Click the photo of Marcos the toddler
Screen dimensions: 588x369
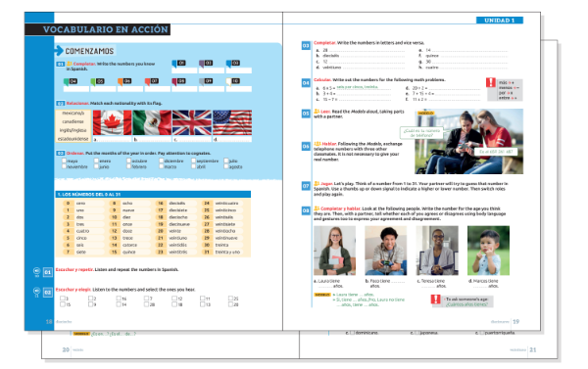(x=488, y=251)
